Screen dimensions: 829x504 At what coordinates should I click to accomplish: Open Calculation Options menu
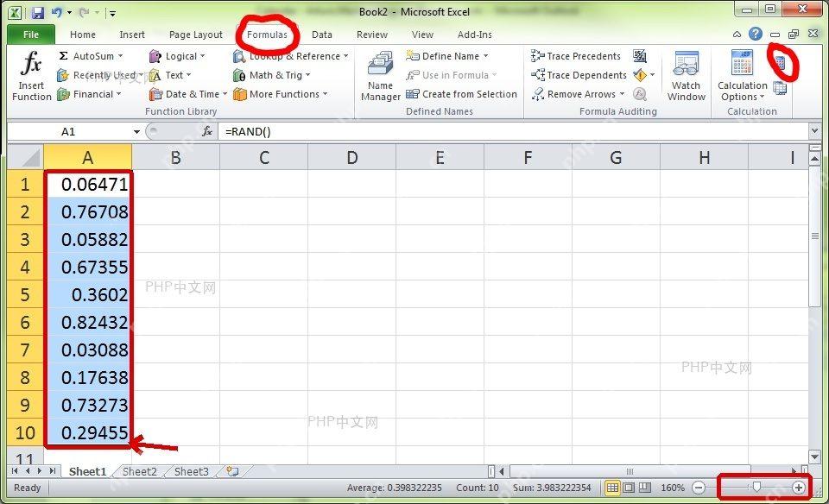point(743,76)
